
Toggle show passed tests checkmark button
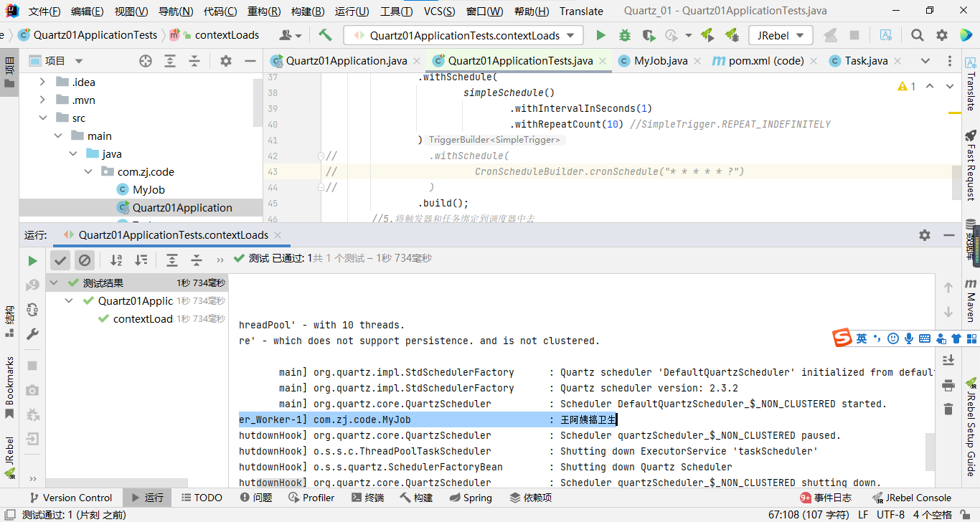coord(60,260)
